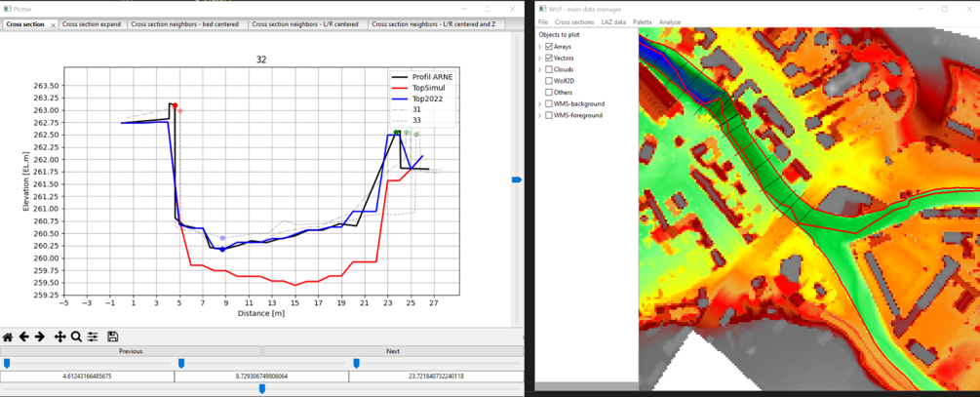Viewport: 980px width, 397px height.
Task: Click the bottom full-width slider handle
Action: 261,388
